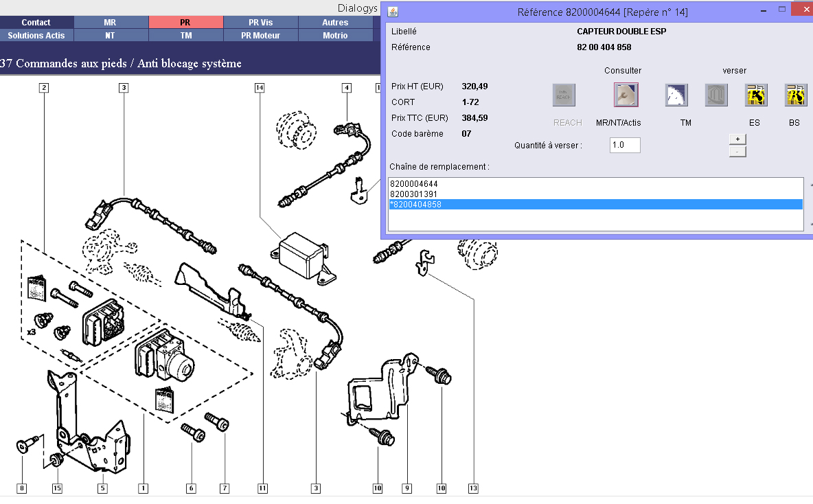Open the Motrio tab
The height and width of the screenshot is (504, 813).
point(335,36)
